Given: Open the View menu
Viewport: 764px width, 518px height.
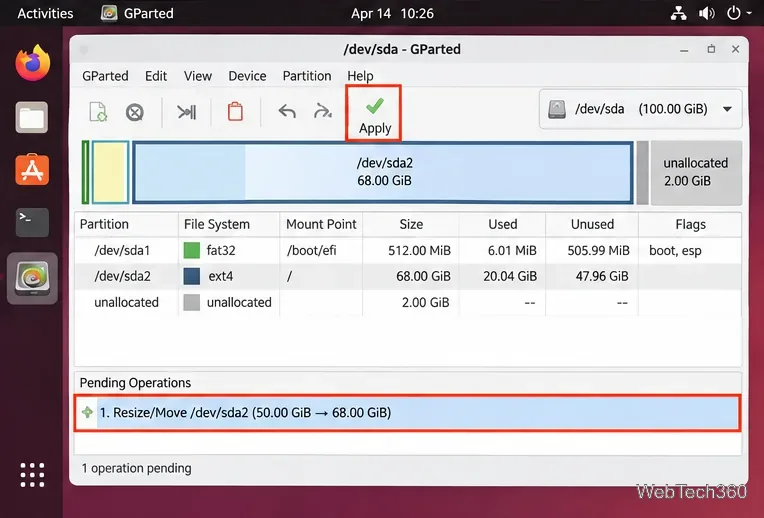Looking at the screenshot, I should tap(198, 76).
